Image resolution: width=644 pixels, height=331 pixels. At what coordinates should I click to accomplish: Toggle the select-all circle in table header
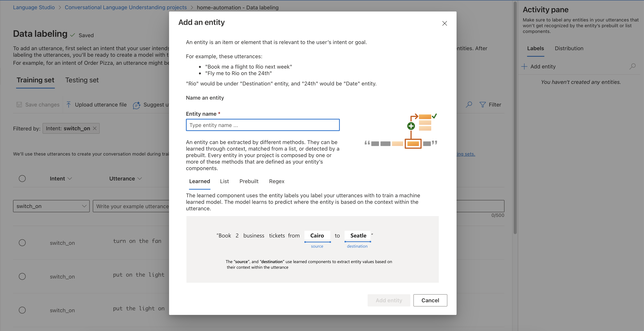click(x=22, y=178)
